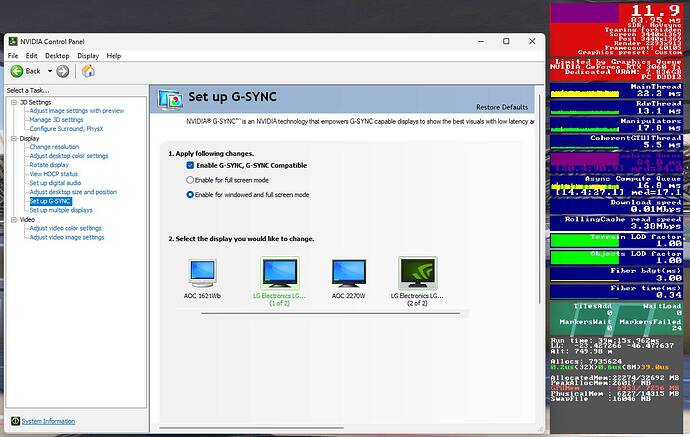Click the 11.9 FPS counter
The width and height of the screenshot is (690, 437).
pos(655,10)
